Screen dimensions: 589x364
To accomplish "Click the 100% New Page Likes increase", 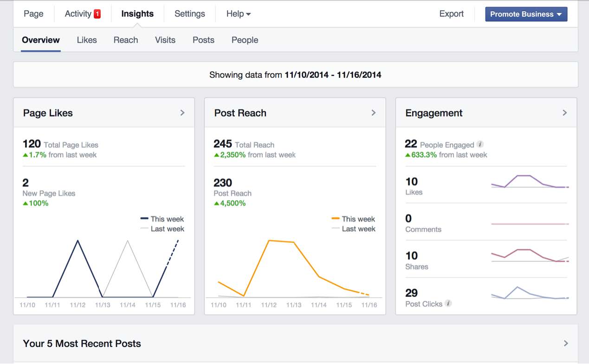I will (36, 203).
